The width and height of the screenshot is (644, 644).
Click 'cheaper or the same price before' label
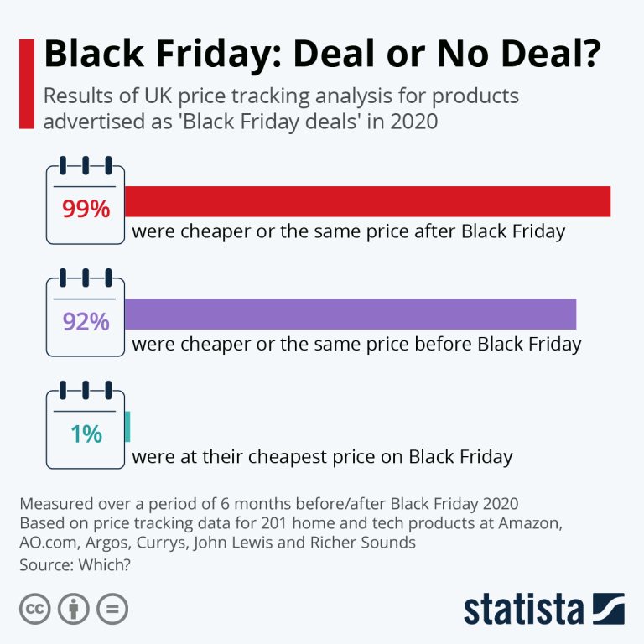point(356,344)
